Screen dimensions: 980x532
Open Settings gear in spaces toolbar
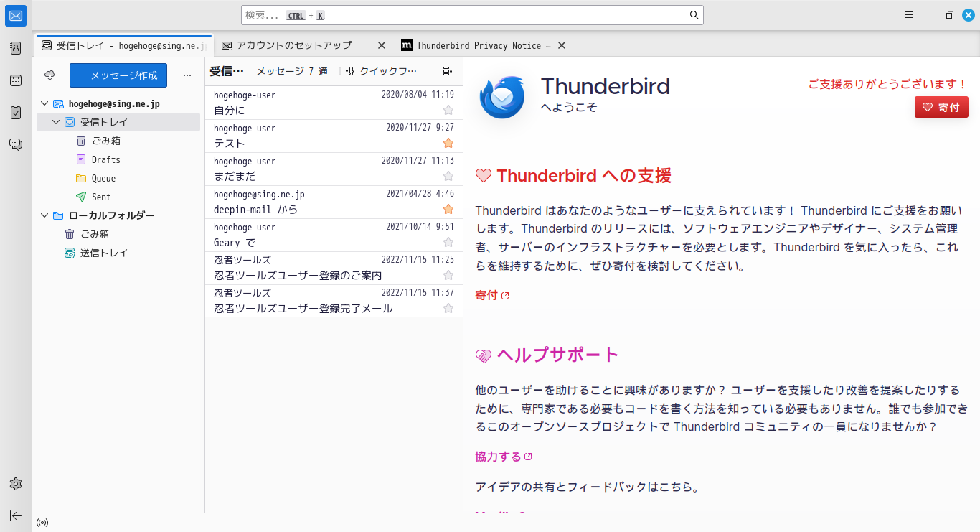pyautogui.click(x=16, y=484)
